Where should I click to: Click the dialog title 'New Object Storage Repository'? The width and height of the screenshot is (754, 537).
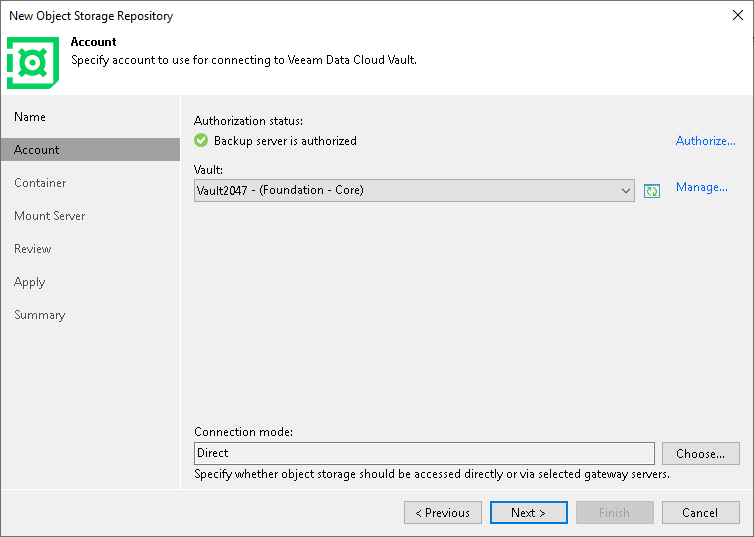91,16
